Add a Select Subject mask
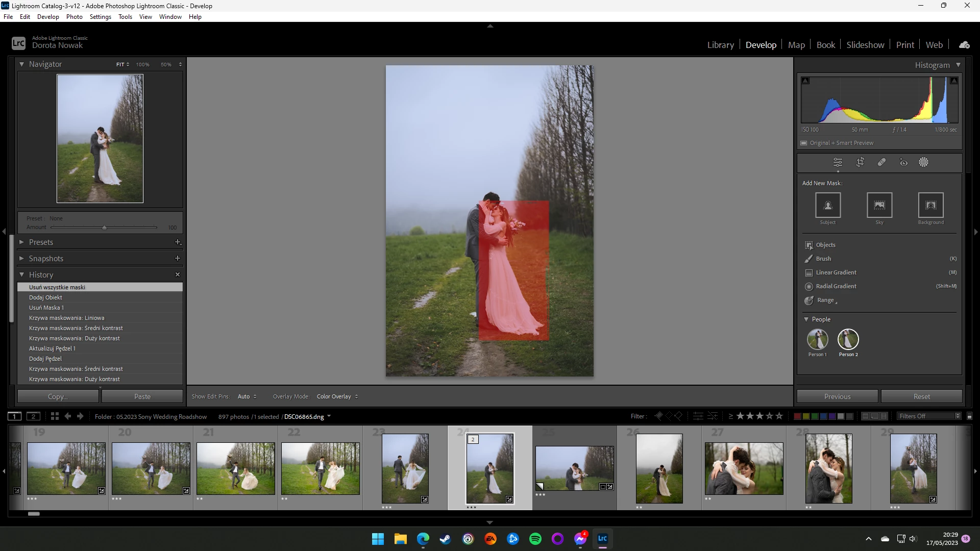The height and width of the screenshot is (551, 980). click(828, 205)
